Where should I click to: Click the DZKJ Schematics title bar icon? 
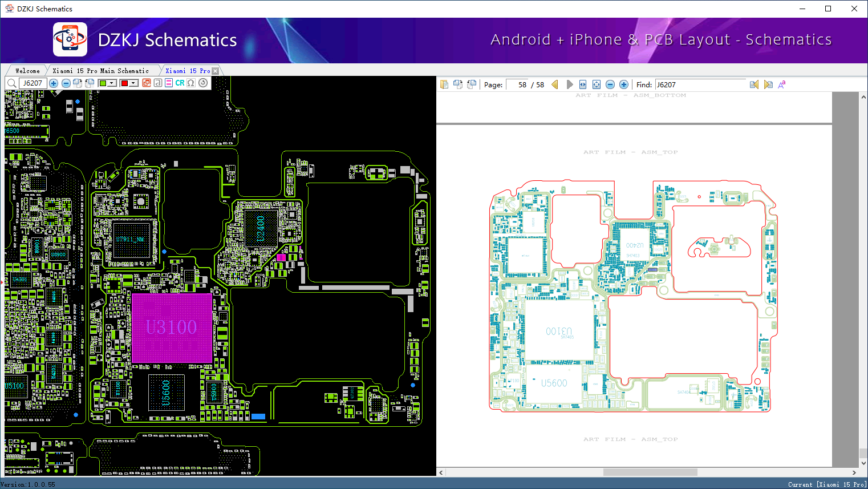pos(9,9)
